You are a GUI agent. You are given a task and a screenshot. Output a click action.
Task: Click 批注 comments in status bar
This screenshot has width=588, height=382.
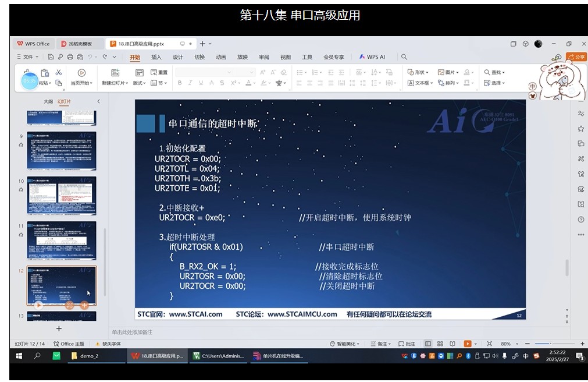[407, 344]
